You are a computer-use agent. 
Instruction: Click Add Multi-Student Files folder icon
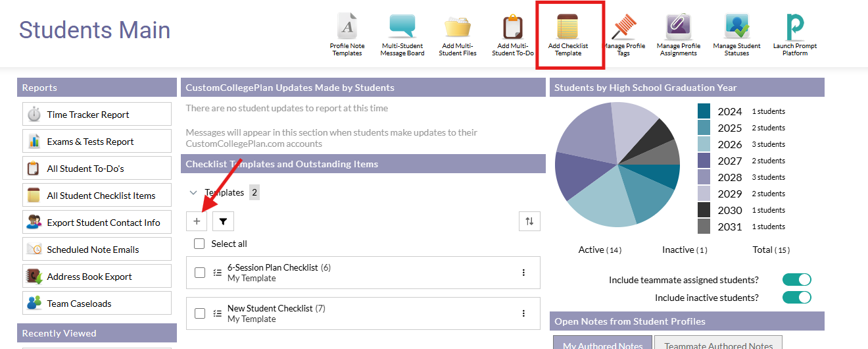458,27
